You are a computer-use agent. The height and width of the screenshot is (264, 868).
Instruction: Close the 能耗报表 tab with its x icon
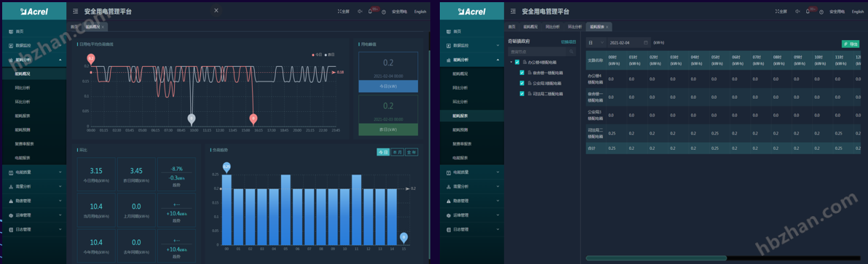[607, 26]
